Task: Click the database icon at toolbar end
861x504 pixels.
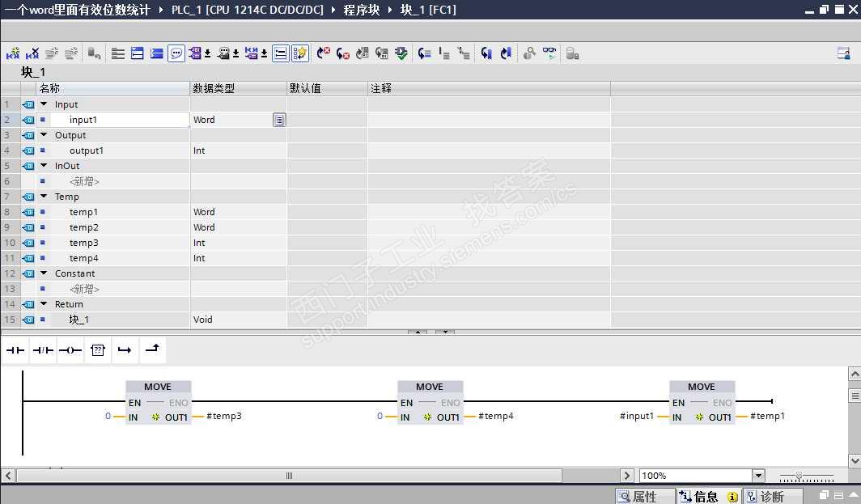Action: pos(572,53)
